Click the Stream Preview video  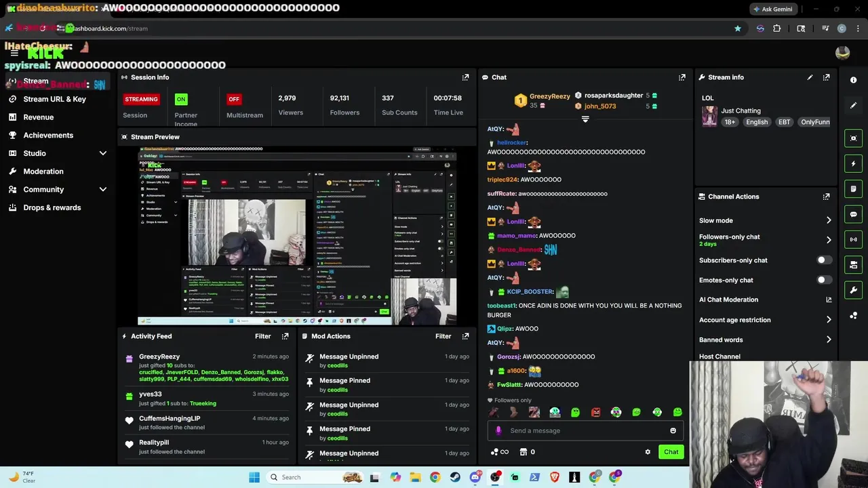click(297, 235)
